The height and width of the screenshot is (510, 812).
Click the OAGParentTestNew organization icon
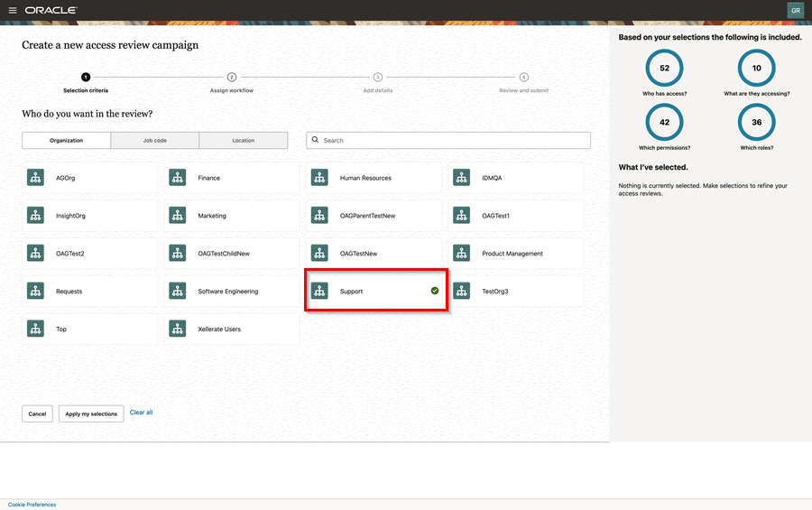tap(319, 216)
